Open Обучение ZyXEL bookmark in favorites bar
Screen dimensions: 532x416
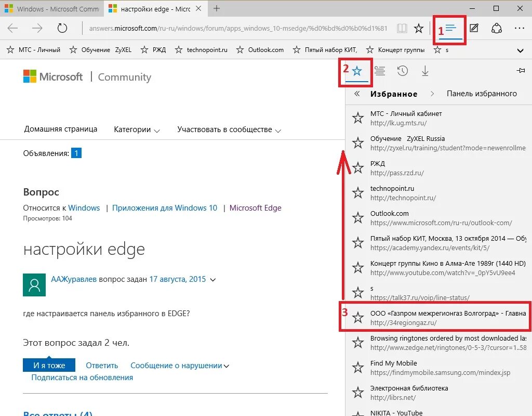coord(100,50)
